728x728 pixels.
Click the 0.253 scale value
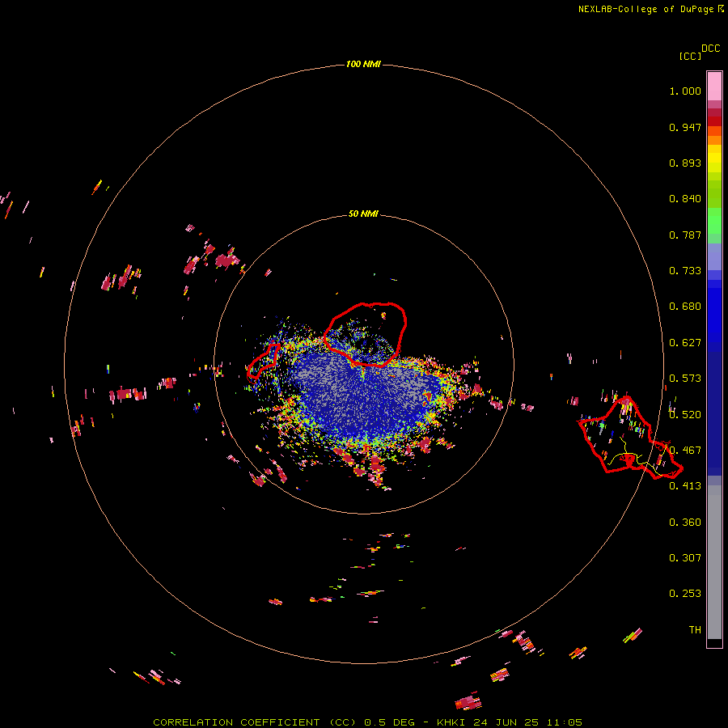click(x=685, y=594)
